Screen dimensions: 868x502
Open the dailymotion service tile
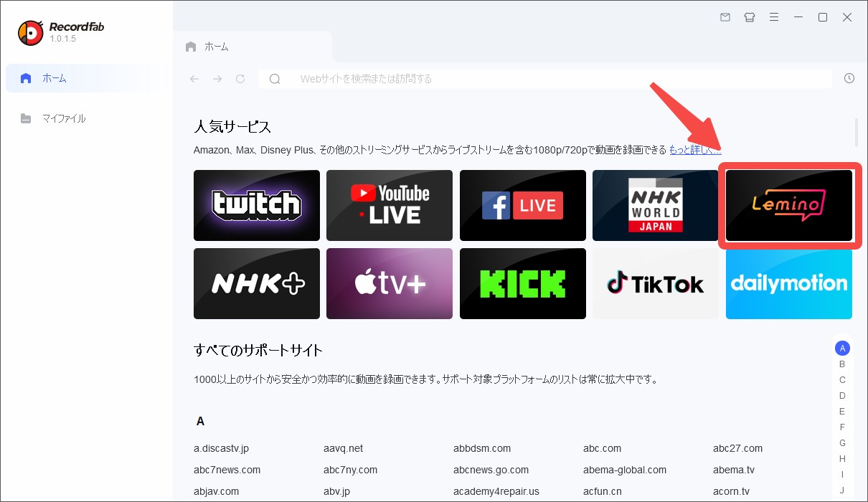788,283
